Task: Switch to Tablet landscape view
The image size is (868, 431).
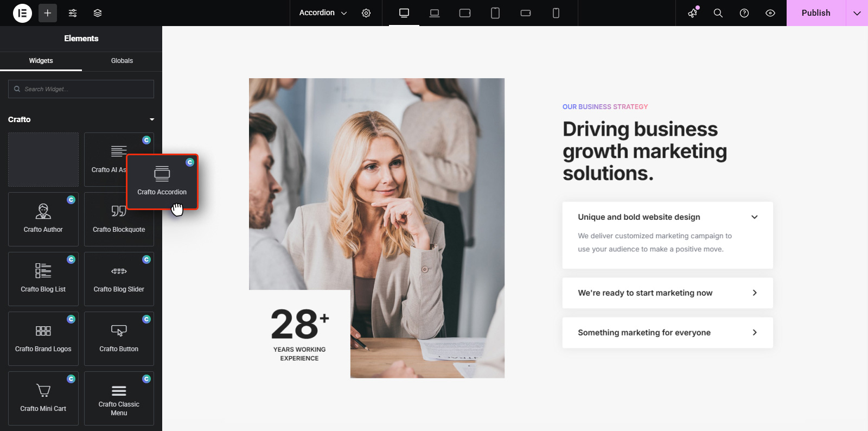Action: (x=465, y=13)
